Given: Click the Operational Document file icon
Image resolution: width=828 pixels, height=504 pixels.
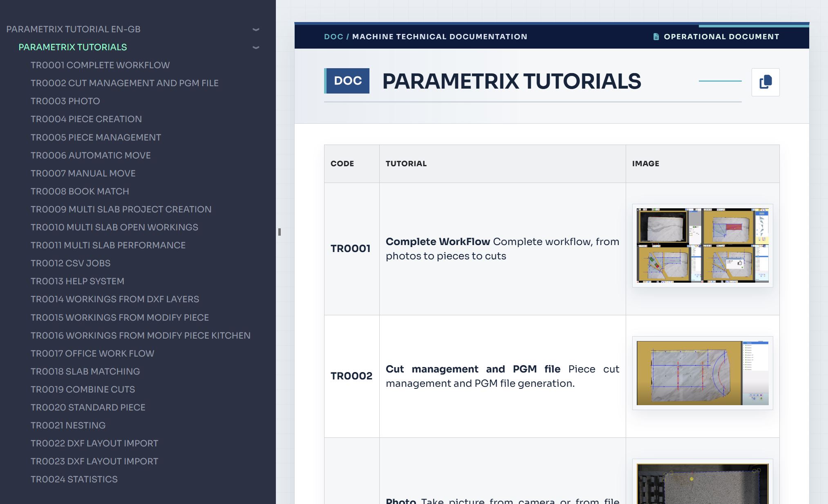Looking at the screenshot, I should pos(656,37).
